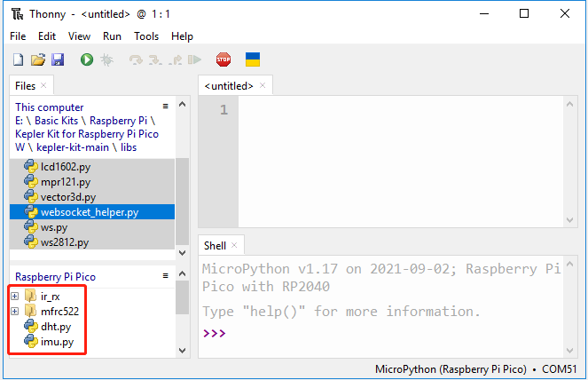Click the Thonny app icon in title bar
This screenshot has width=588, height=380.
tap(17, 14)
